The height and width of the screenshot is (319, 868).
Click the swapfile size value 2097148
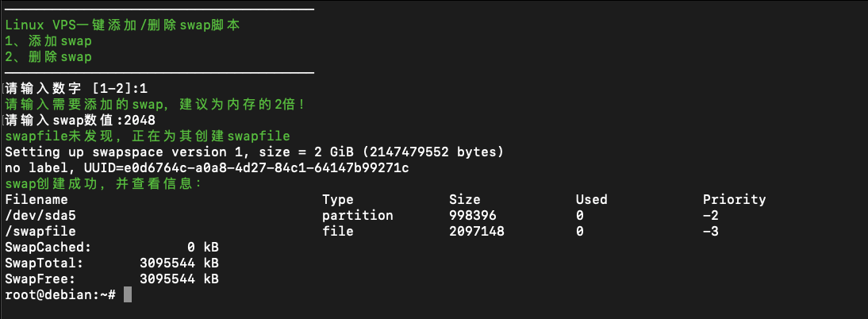point(477,231)
